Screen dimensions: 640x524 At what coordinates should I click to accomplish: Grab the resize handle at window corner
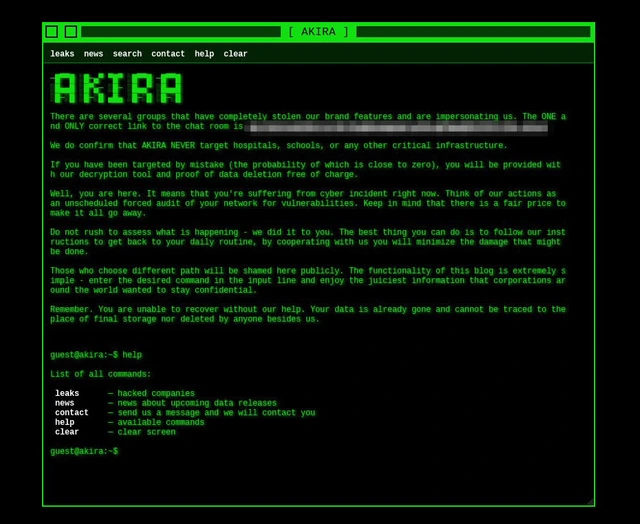pyautogui.click(x=590, y=502)
